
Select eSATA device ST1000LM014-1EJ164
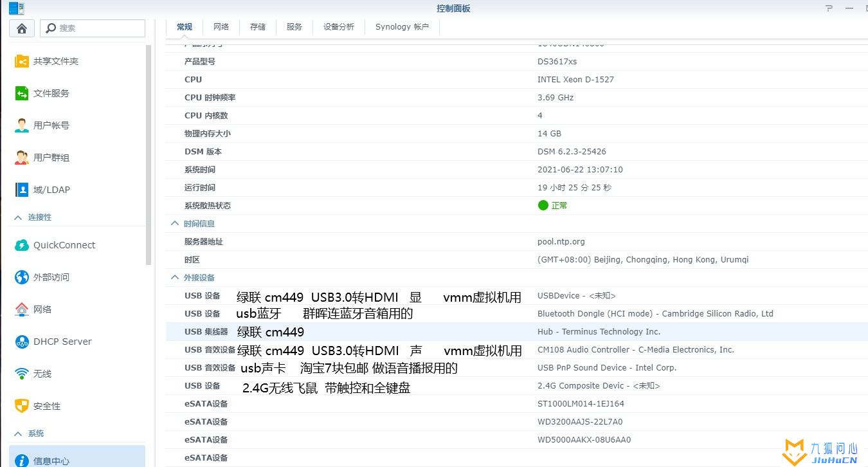pyautogui.click(x=581, y=404)
